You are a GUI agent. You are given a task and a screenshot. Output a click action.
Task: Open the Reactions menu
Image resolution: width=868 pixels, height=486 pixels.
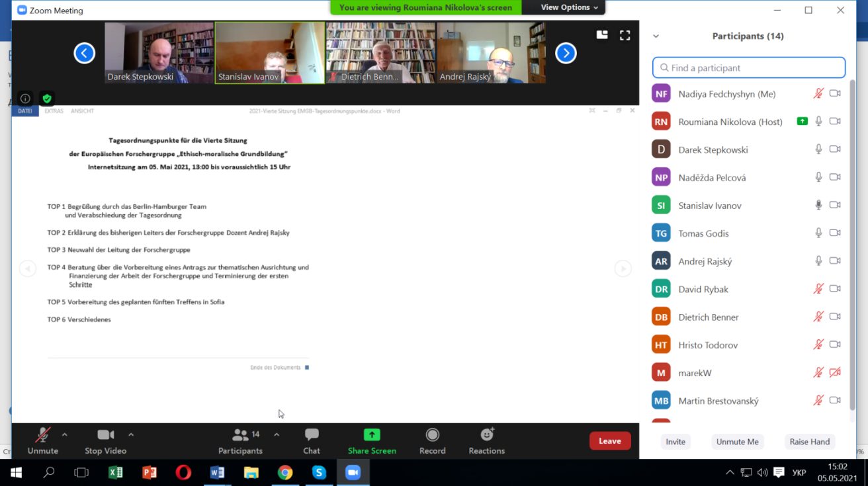(x=486, y=440)
